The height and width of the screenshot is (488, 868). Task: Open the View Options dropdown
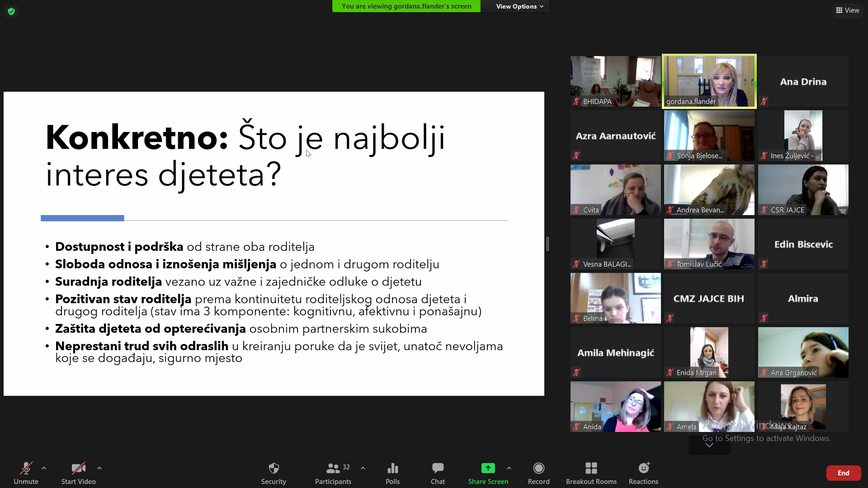519,6
